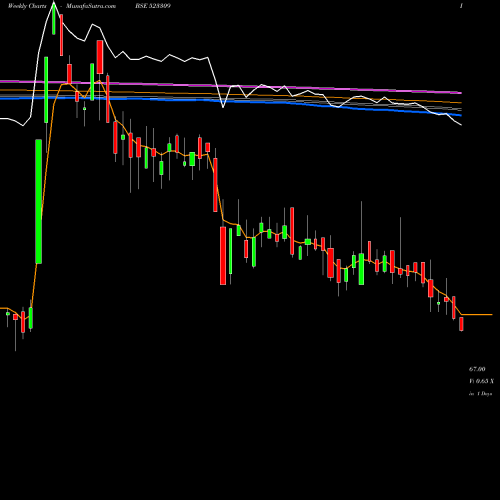Screen dimensions: 500x500
Task: Click the "Days" text below volume
Action: (487, 394)
